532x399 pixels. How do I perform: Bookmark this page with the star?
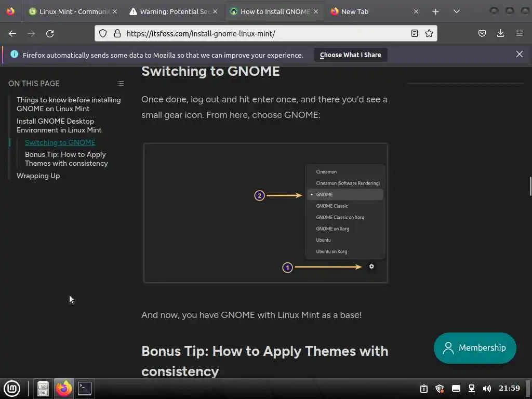point(429,33)
